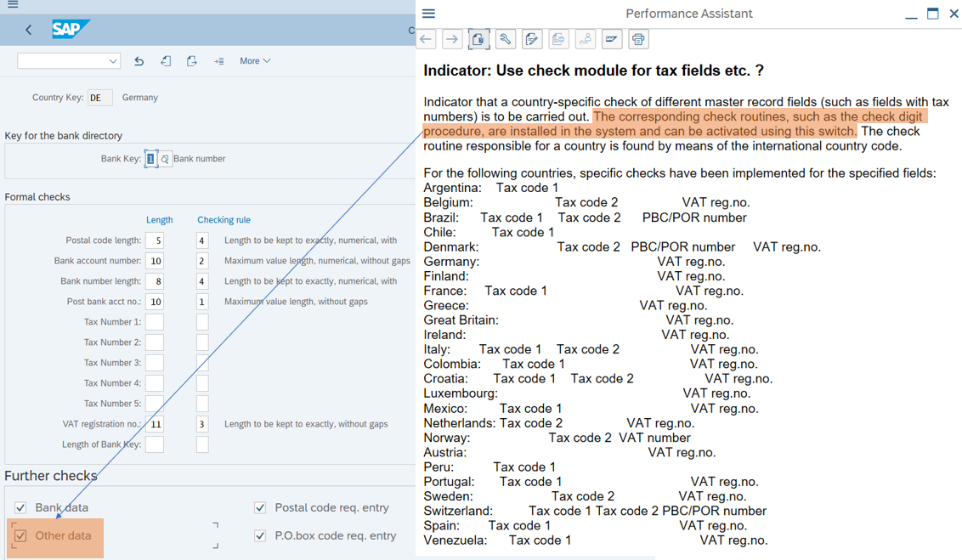Toggle P.O.box code req. entry checkbox
962x560 pixels.
coord(260,536)
